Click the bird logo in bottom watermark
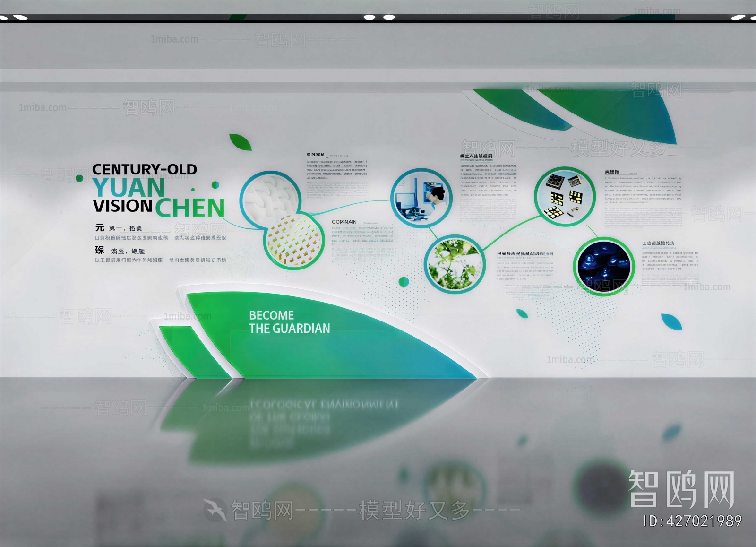756x547 pixels. click(215, 511)
